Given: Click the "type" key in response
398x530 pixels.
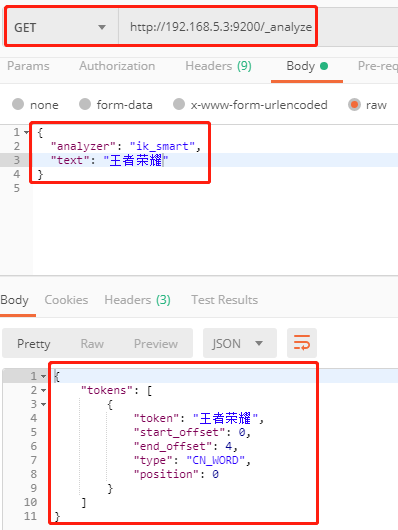Looking at the screenshot, I should [x=153, y=460].
